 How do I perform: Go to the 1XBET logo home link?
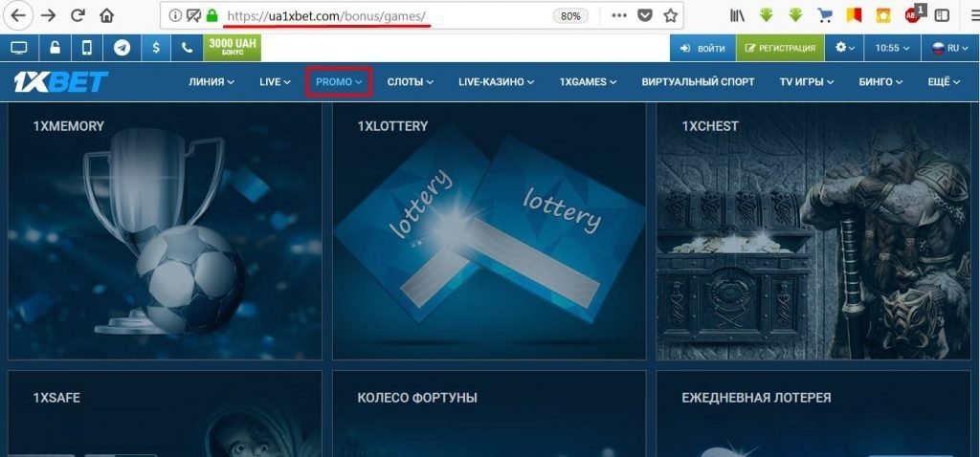coord(60,82)
